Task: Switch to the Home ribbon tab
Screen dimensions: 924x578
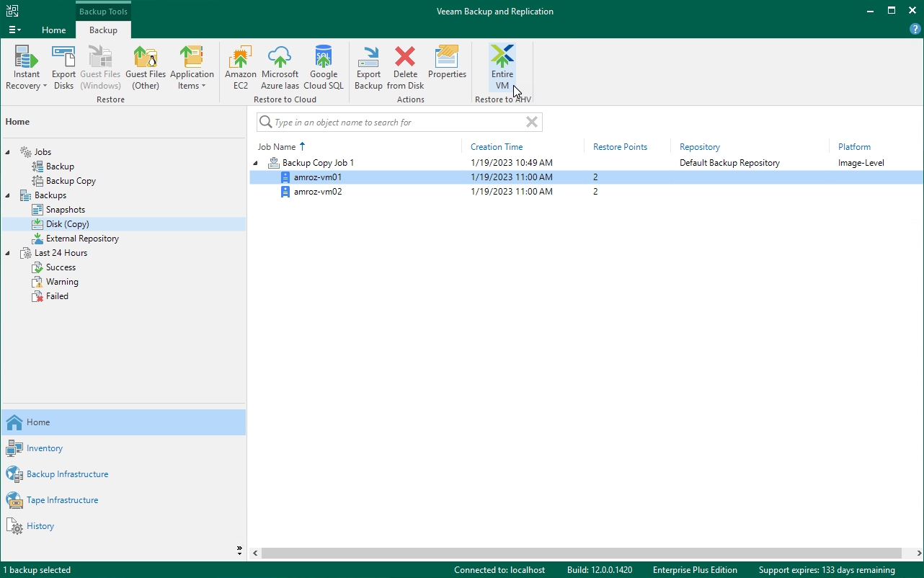Action: pyautogui.click(x=54, y=30)
